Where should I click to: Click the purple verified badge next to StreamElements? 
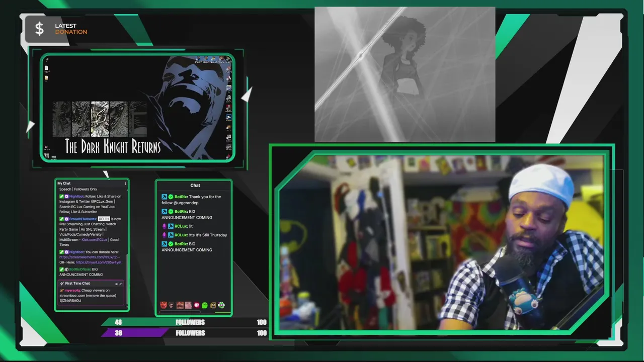coord(66,219)
